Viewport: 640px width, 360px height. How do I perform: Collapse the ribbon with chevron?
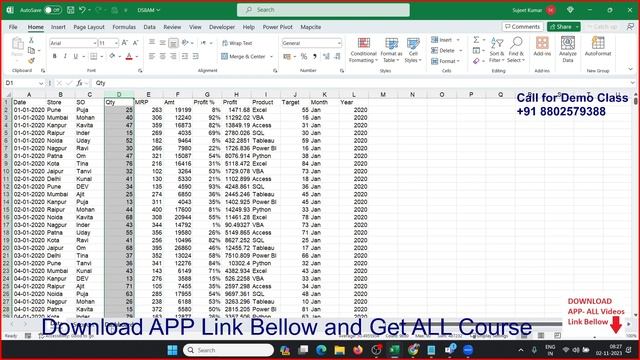coord(630,69)
